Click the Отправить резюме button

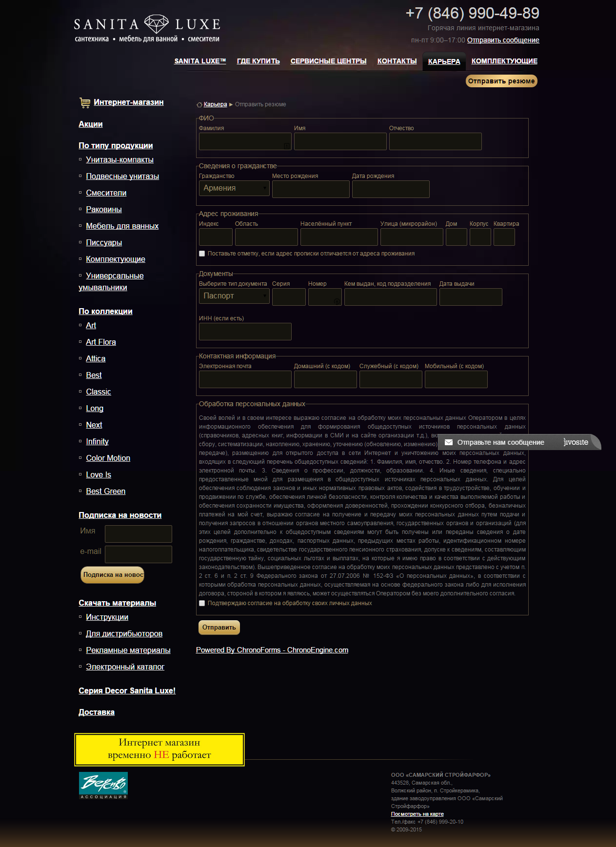click(501, 81)
